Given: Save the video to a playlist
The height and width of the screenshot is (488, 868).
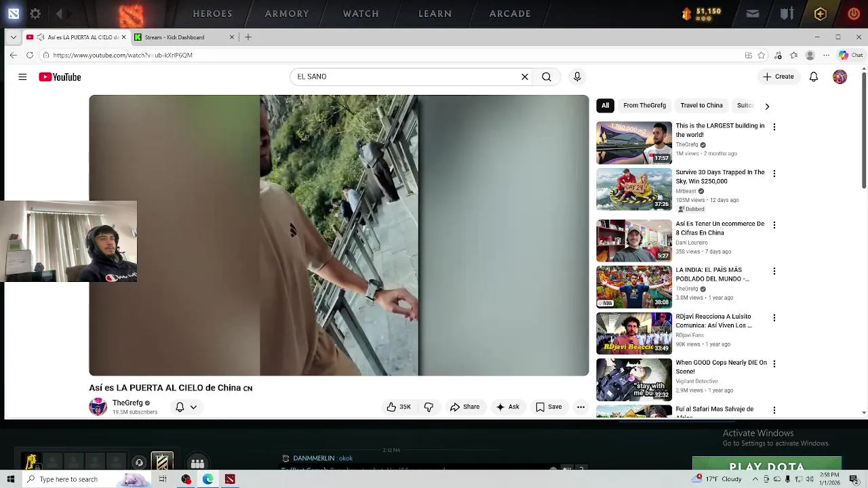Looking at the screenshot, I should pos(549,407).
